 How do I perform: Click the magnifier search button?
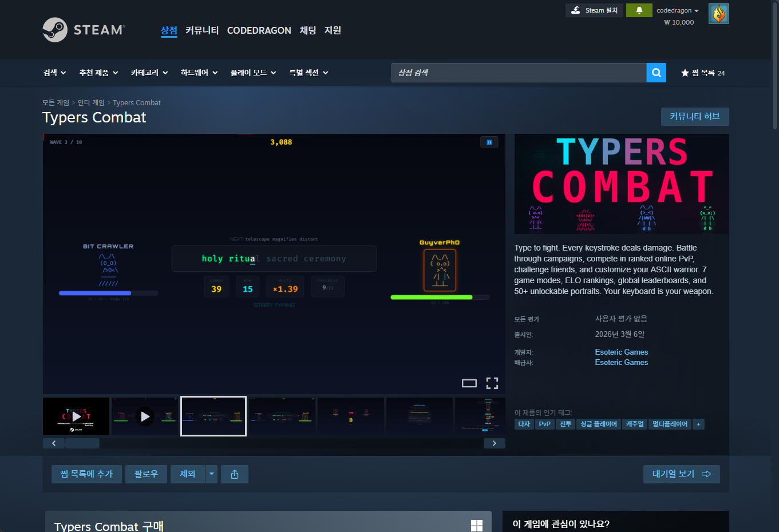point(657,73)
